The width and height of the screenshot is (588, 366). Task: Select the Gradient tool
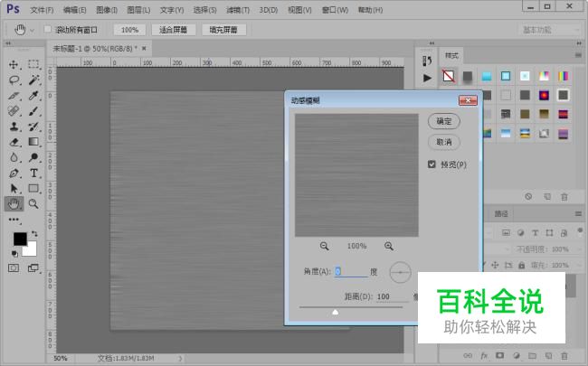pyautogui.click(x=33, y=142)
